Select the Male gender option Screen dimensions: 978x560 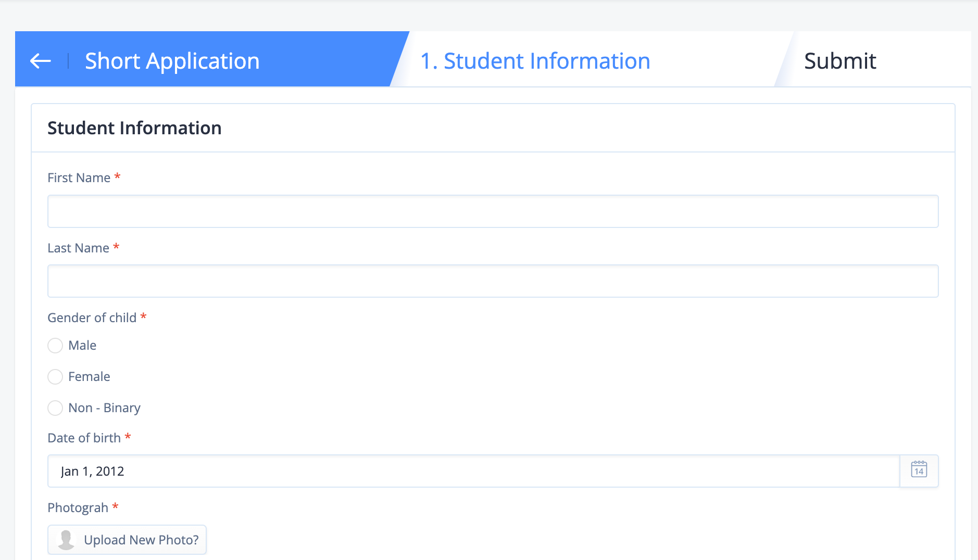tap(55, 346)
